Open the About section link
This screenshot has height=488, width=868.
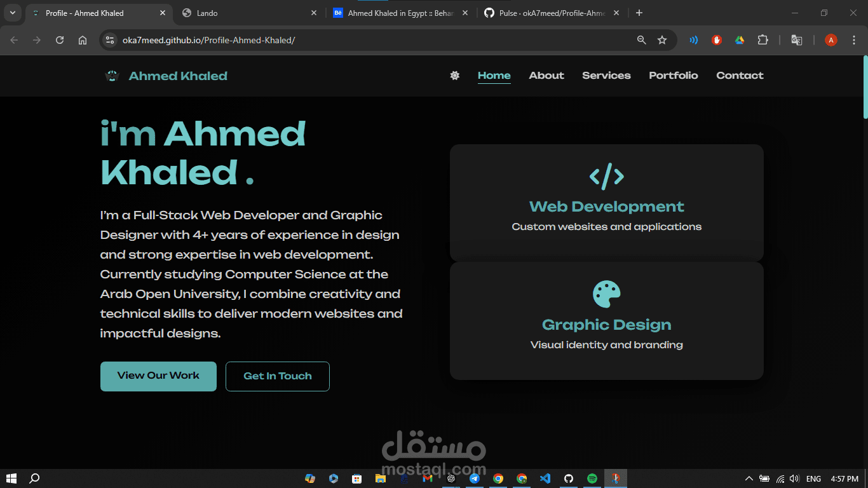pyautogui.click(x=546, y=75)
